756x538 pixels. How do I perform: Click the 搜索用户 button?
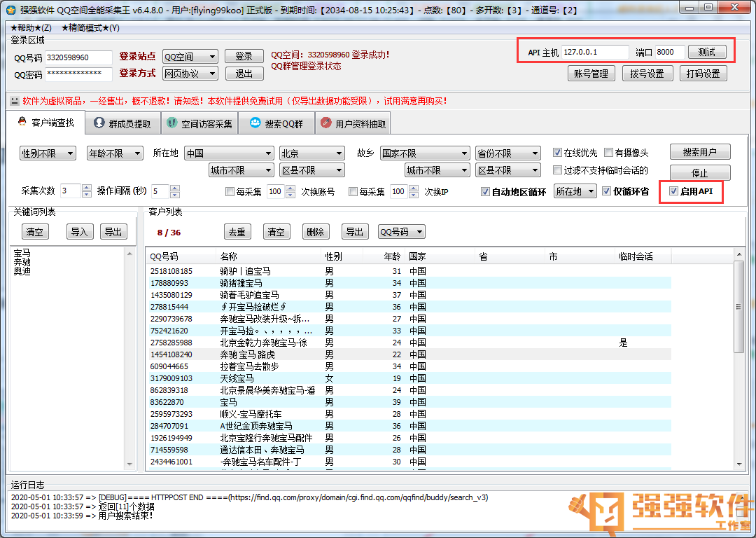(700, 153)
